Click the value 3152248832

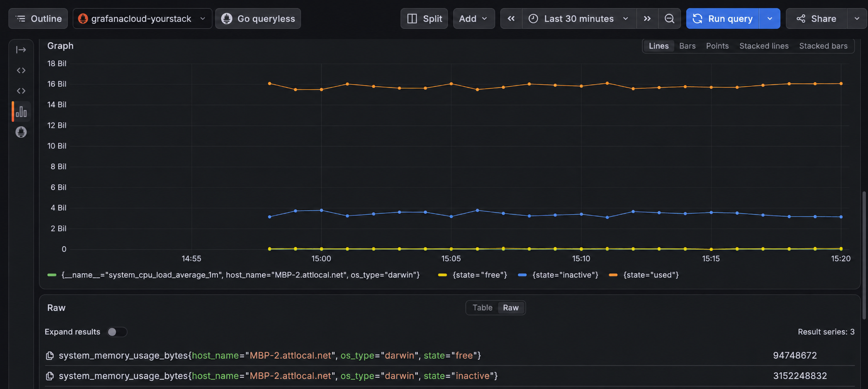pyautogui.click(x=800, y=376)
